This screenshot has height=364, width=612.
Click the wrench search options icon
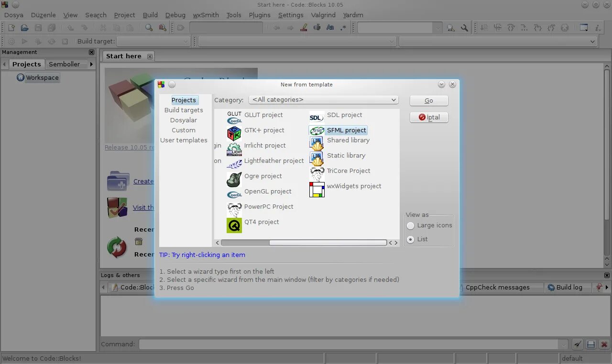(464, 28)
